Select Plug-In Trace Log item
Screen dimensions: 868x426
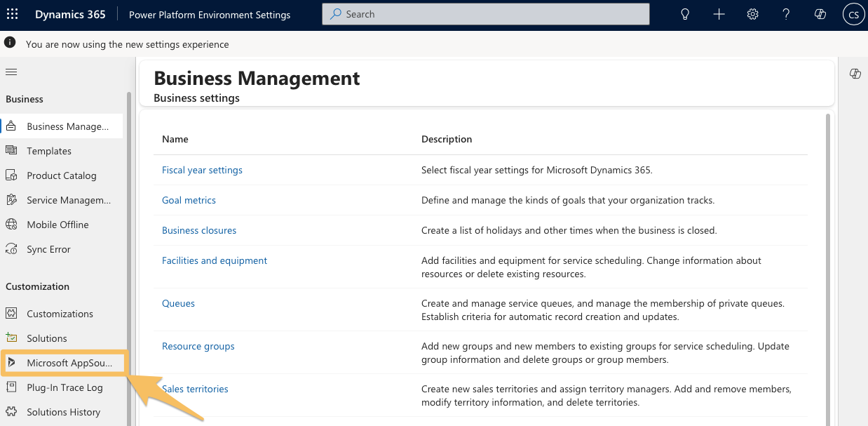65,387
